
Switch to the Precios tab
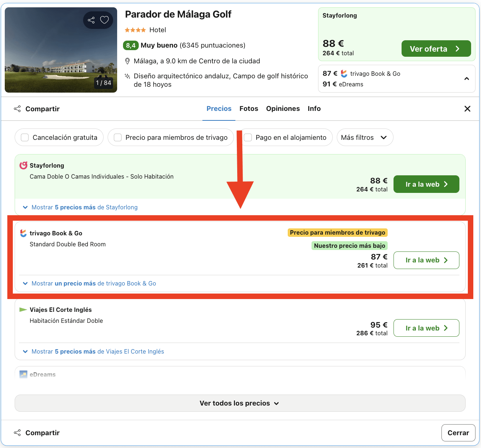(219, 109)
